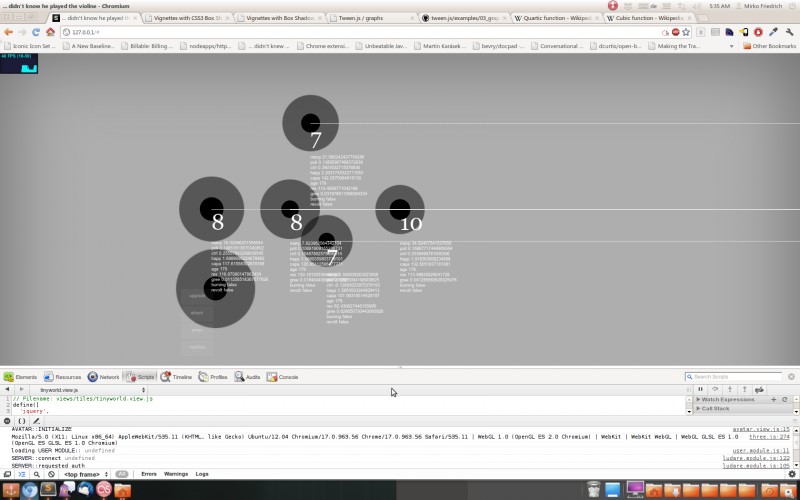This screenshot has height=500, width=800.
Task: Click the browser back arrow
Action: coord(8,32)
